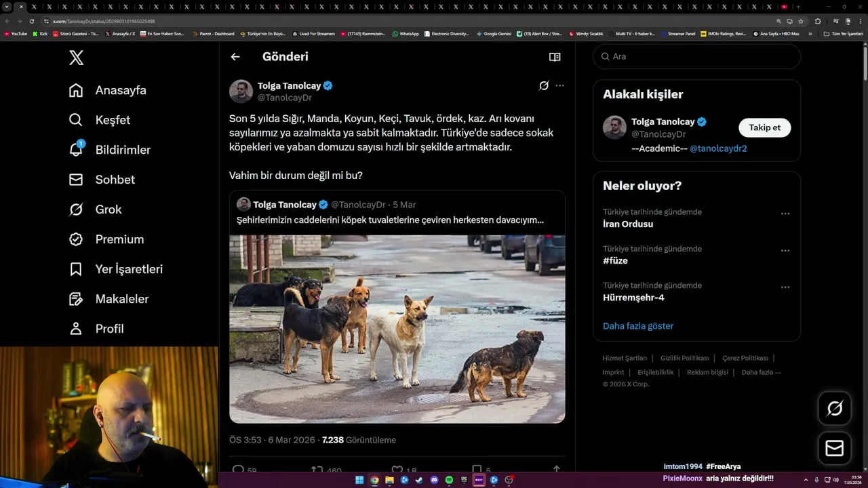Click Daha fazla göster link
The width and height of the screenshot is (868, 488).
(638, 326)
